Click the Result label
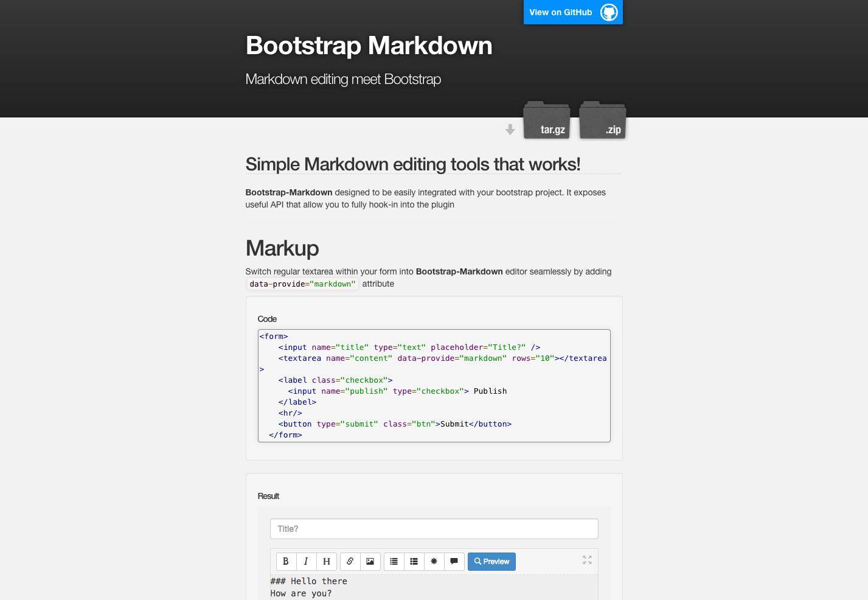Viewport: 868px width, 600px height. (268, 496)
